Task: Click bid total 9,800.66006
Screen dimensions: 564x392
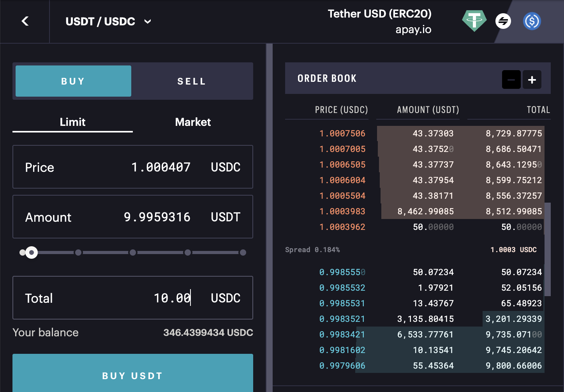Action: 514,366
